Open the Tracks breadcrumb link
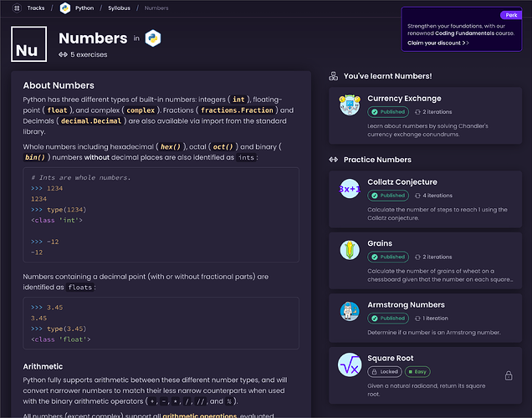532x418 pixels. coord(36,8)
